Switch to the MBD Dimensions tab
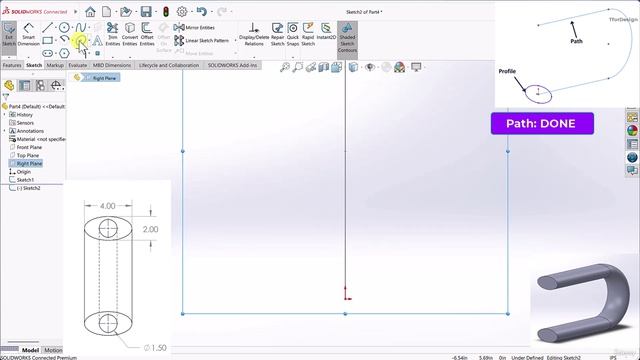Screen dimensions: 640x360 (112, 65)
